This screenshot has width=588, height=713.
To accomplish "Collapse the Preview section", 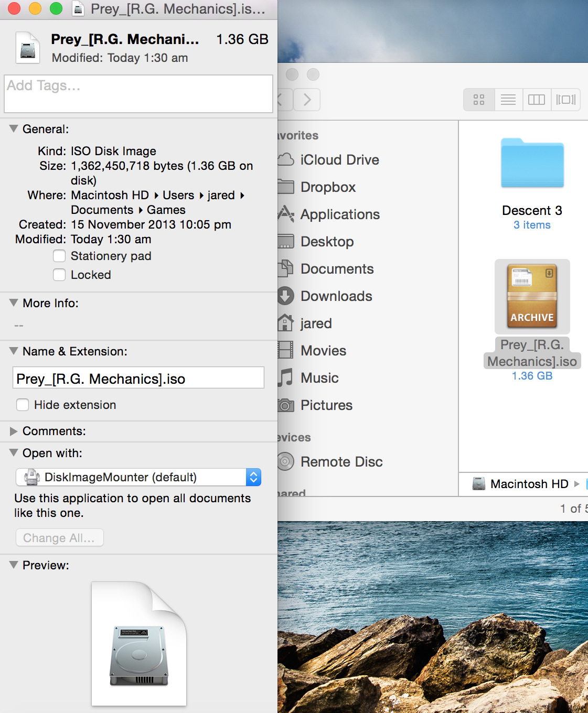I will pyautogui.click(x=14, y=565).
